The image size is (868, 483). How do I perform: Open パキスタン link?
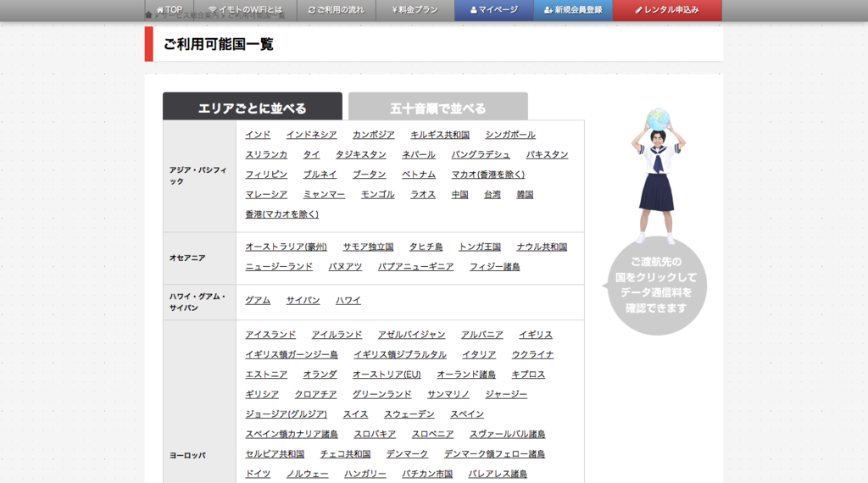[x=547, y=154]
